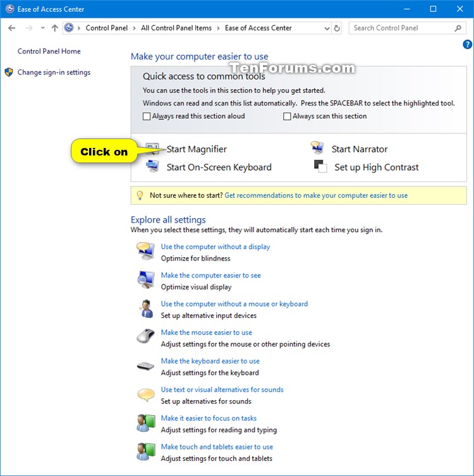
Task: Expand chevron after Control Panel breadcrumb
Action: coord(134,28)
